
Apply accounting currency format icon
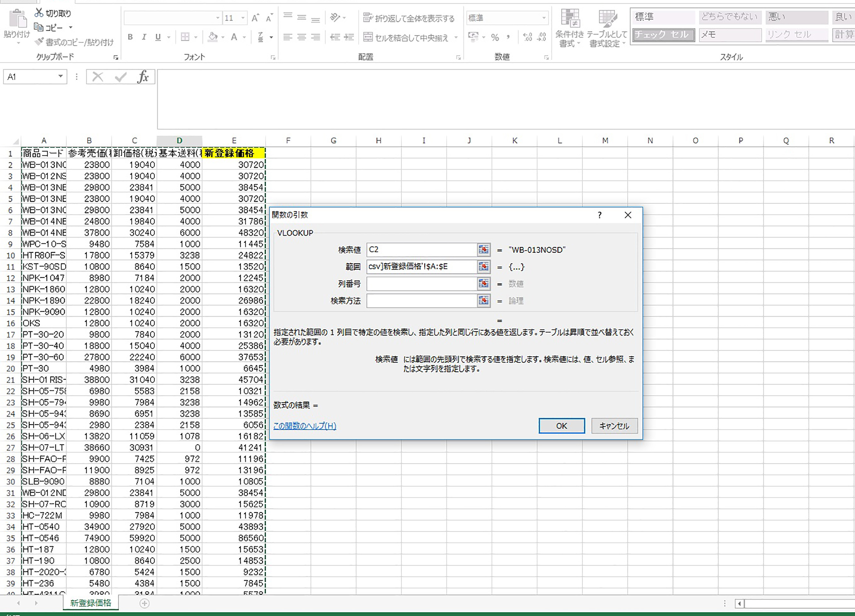click(x=473, y=37)
